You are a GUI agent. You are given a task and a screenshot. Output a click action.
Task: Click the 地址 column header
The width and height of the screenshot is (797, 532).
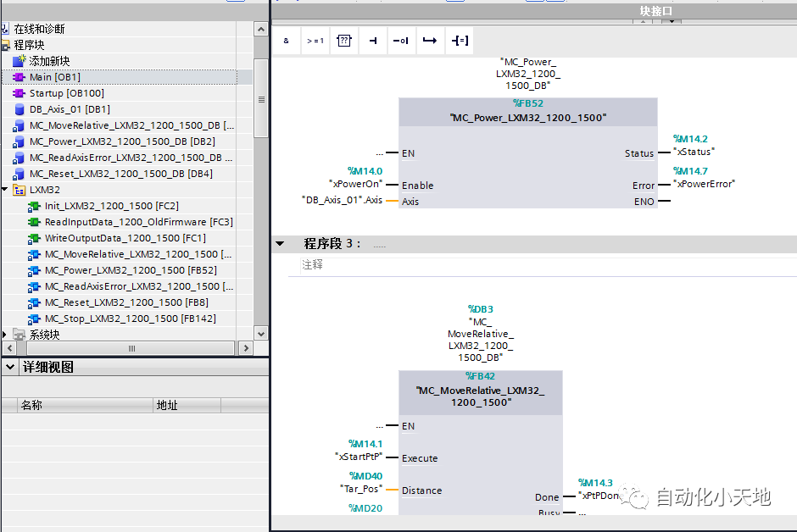pyautogui.click(x=167, y=406)
